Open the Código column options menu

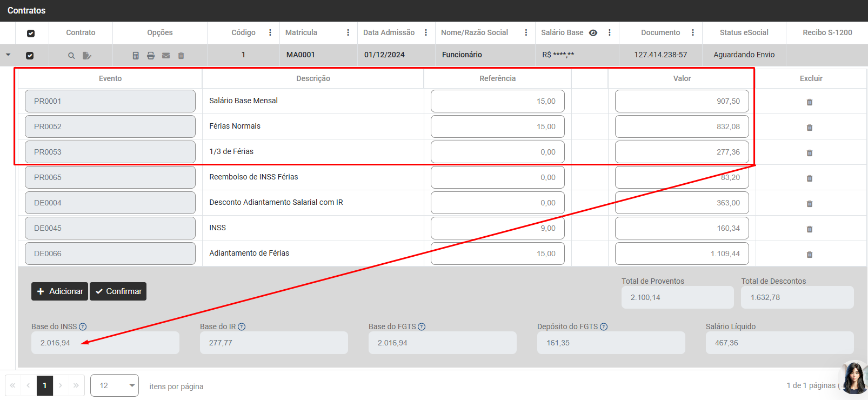[270, 32]
